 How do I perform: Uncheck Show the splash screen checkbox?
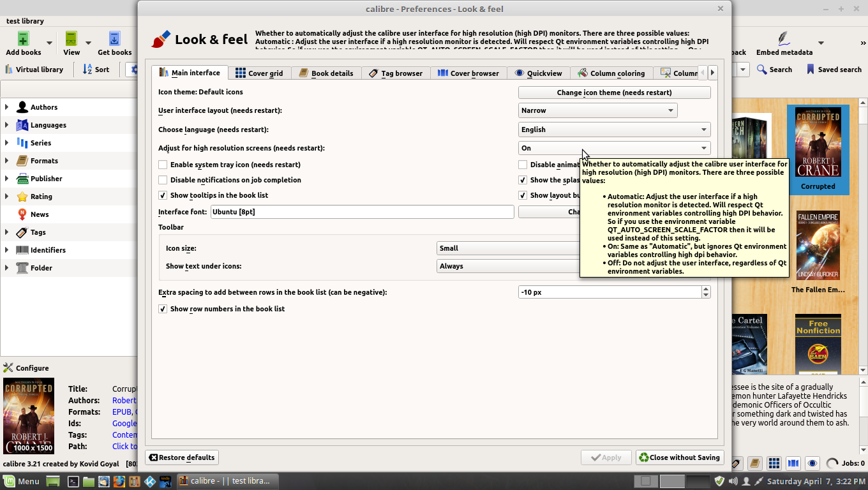(523, 180)
